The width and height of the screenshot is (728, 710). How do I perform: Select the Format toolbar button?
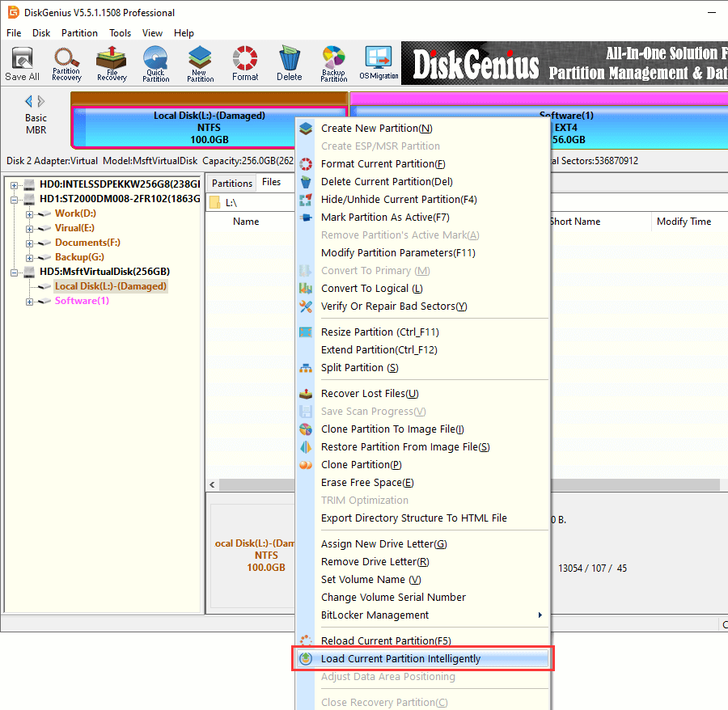click(x=244, y=64)
